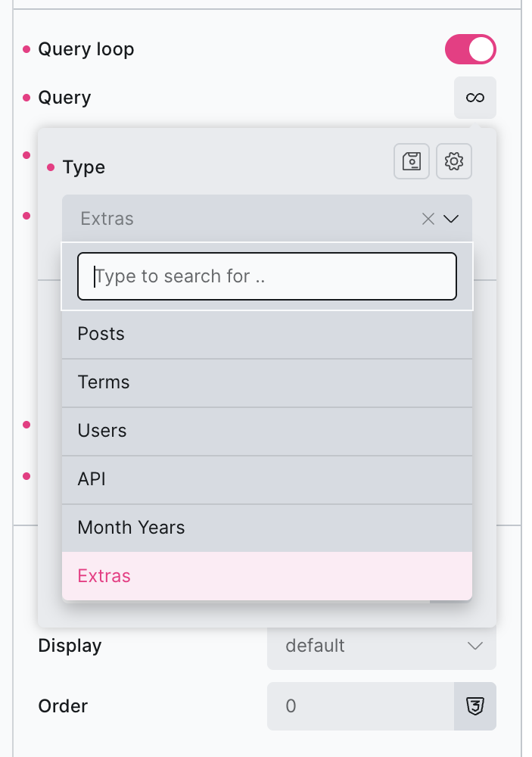Click the pink dot beside Query loop

[26, 50]
